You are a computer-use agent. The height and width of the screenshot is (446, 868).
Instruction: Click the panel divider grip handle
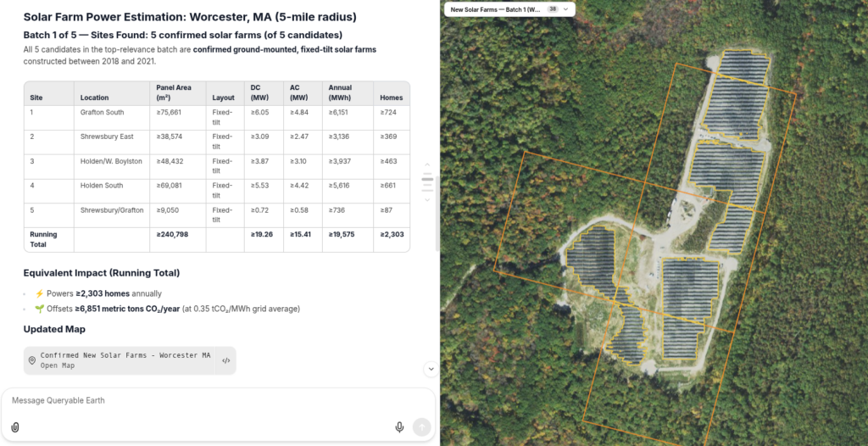point(427,179)
